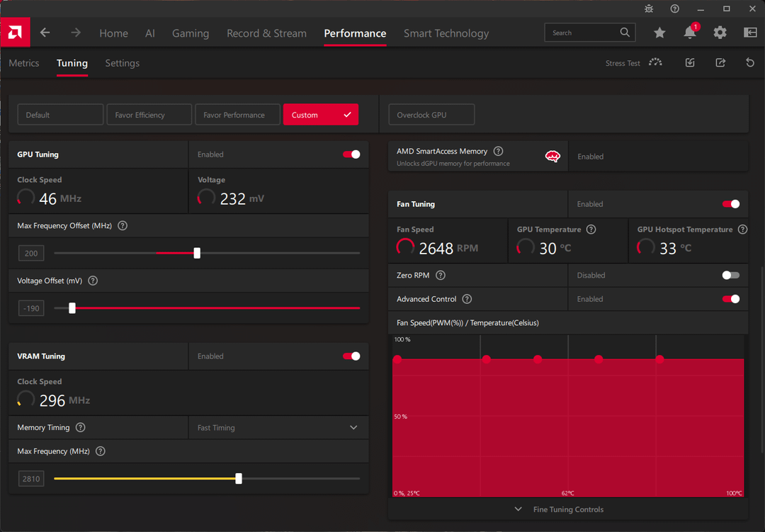Click the import tuning profile icon
The width and height of the screenshot is (765, 532).
tap(690, 62)
